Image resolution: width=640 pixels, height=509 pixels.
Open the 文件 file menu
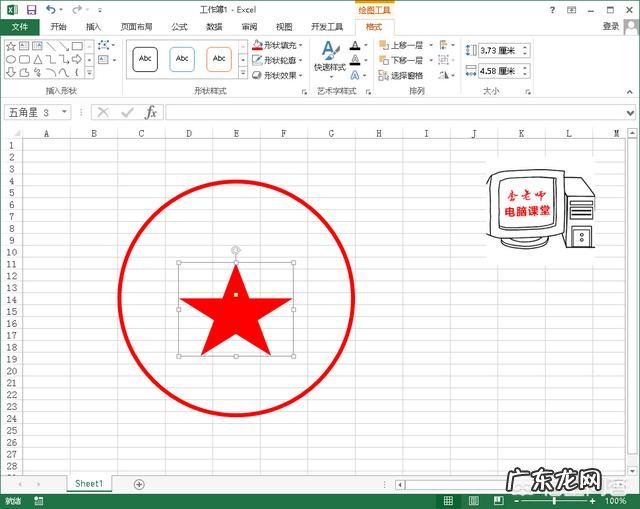(x=20, y=27)
